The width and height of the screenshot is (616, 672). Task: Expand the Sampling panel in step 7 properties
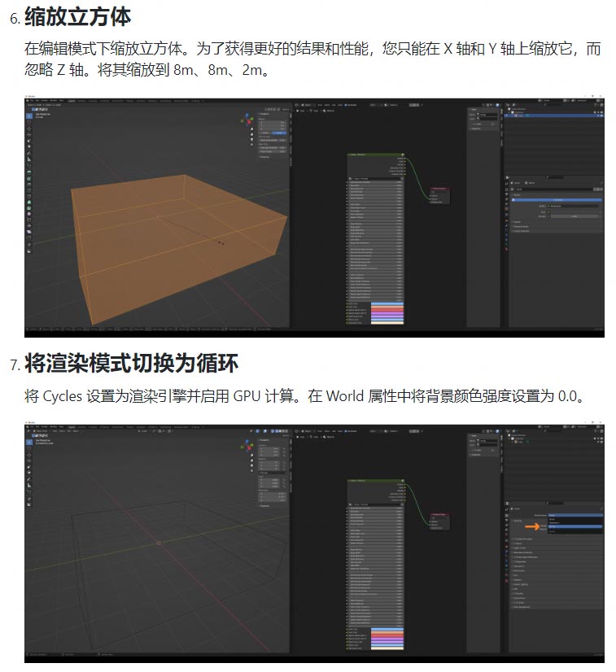(x=518, y=521)
